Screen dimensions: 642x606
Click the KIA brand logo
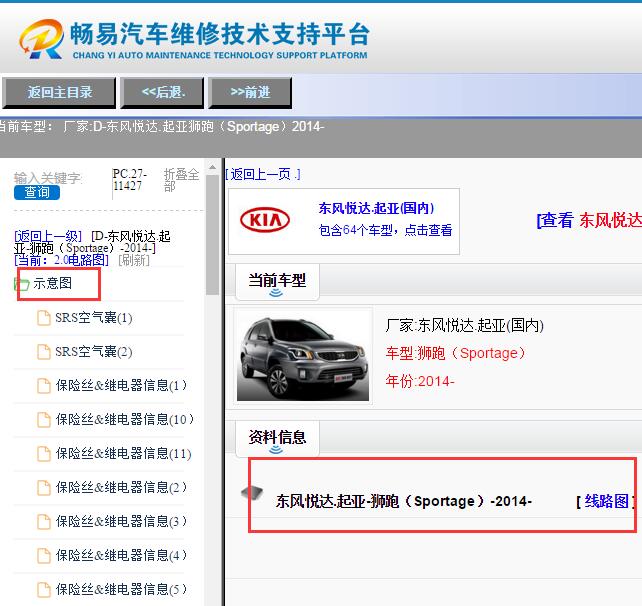[265, 220]
